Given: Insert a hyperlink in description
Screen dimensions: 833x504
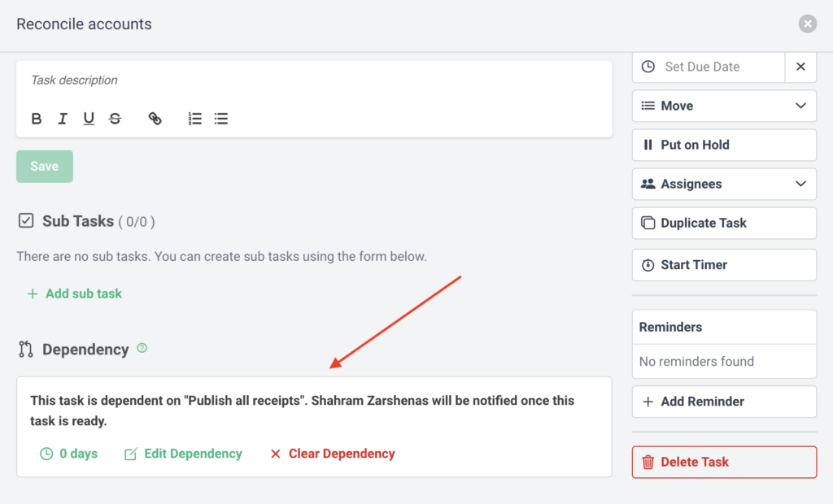Looking at the screenshot, I should point(155,119).
